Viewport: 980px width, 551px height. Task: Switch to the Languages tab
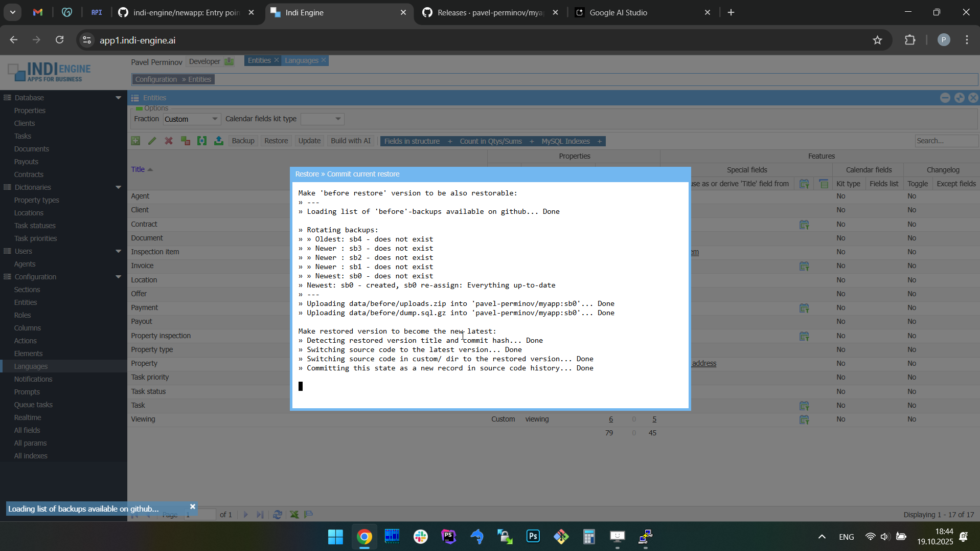pyautogui.click(x=301, y=61)
